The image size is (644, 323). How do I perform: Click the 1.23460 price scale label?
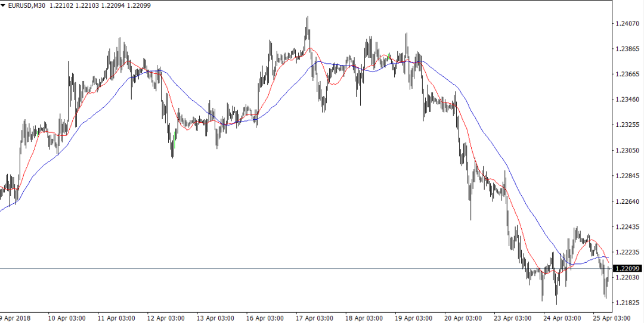click(x=627, y=100)
